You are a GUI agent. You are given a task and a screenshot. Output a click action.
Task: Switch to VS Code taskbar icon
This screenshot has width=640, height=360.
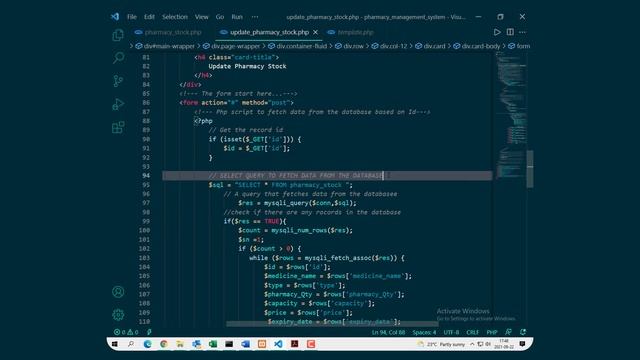coord(278,344)
